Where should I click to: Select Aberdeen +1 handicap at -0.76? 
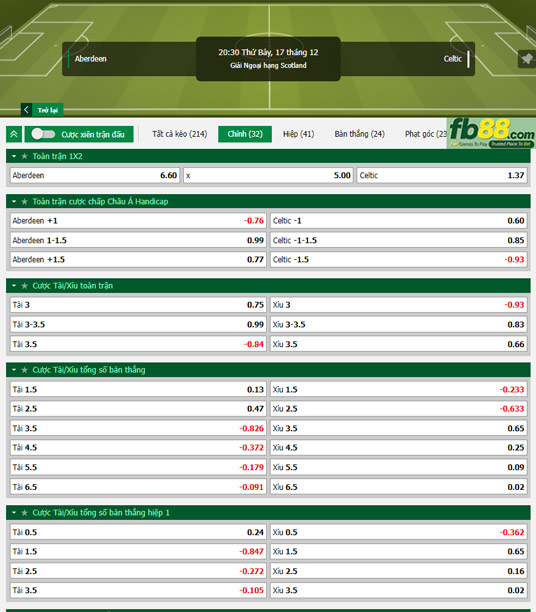138,221
